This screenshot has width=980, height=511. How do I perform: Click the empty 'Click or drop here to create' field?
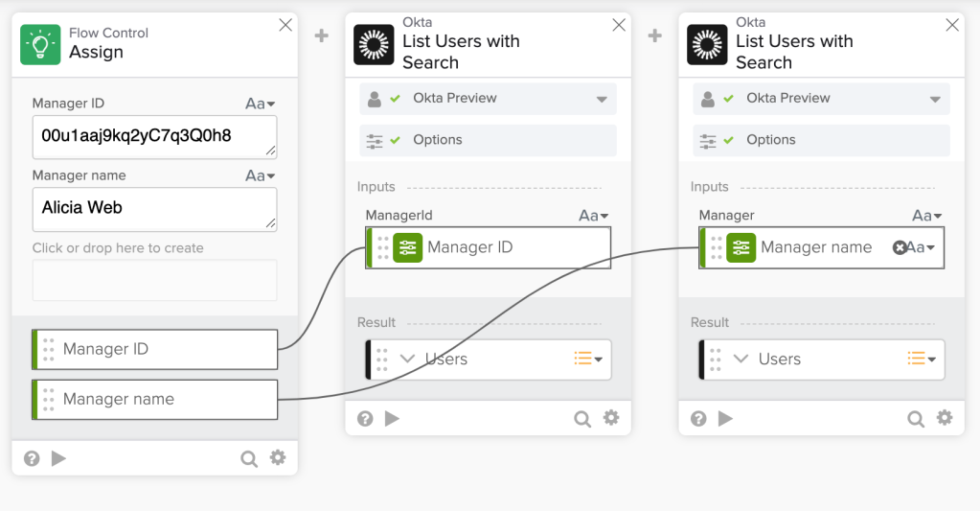[154, 280]
